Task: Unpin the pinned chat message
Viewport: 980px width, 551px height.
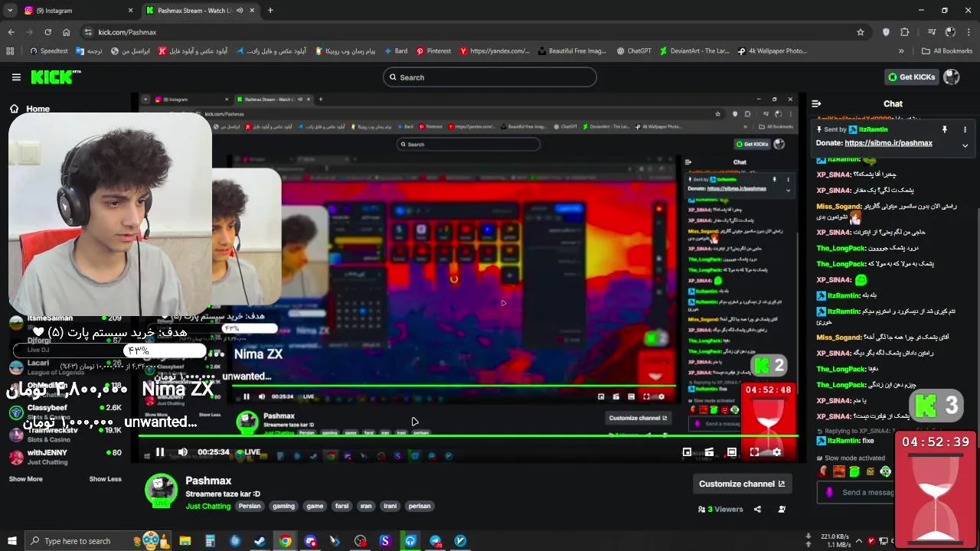Action: coord(945,129)
